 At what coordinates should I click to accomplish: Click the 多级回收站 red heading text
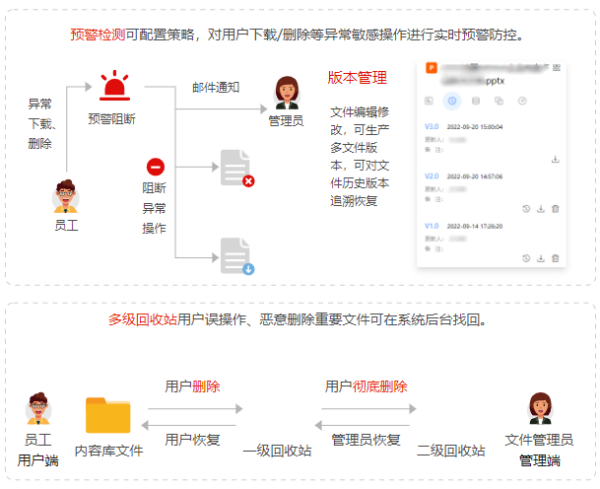tap(142, 320)
